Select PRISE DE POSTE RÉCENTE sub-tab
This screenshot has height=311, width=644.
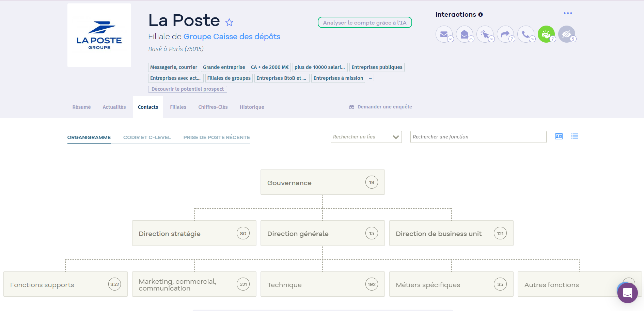tap(217, 137)
